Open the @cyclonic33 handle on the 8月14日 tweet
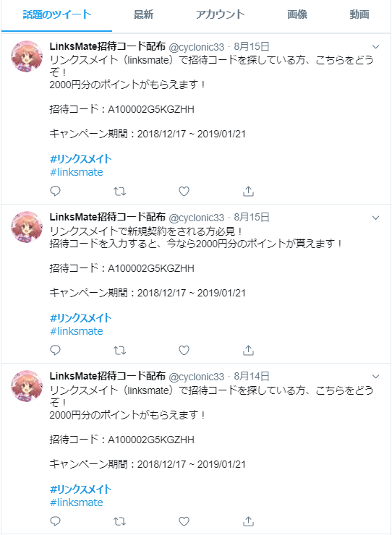The height and width of the screenshot is (535, 392). click(x=196, y=377)
